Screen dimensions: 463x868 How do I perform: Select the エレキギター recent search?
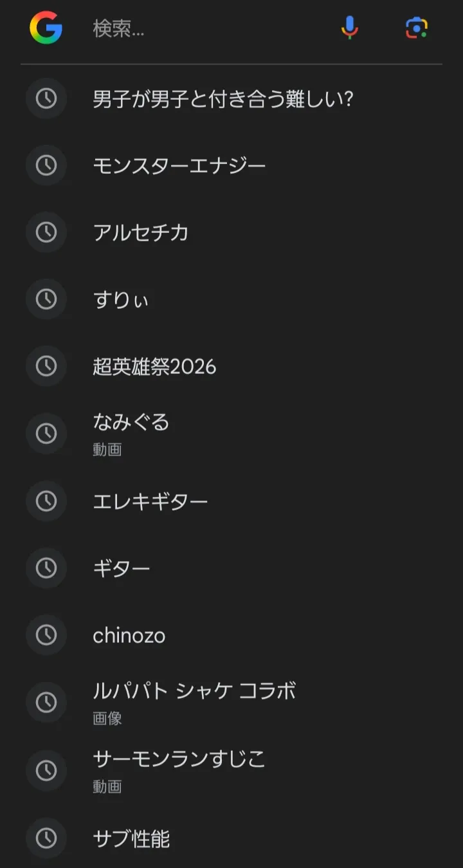point(150,502)
